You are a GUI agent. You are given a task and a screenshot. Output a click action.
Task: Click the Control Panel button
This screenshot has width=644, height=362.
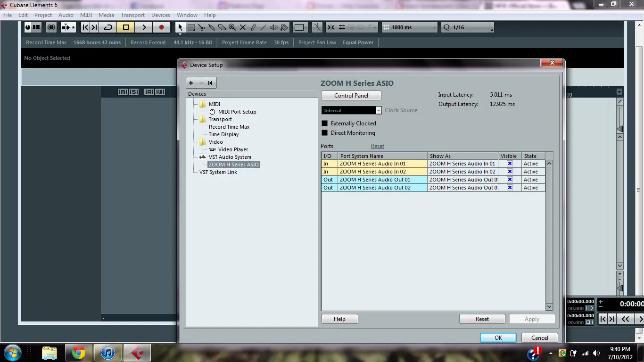(x=351, y=96)
